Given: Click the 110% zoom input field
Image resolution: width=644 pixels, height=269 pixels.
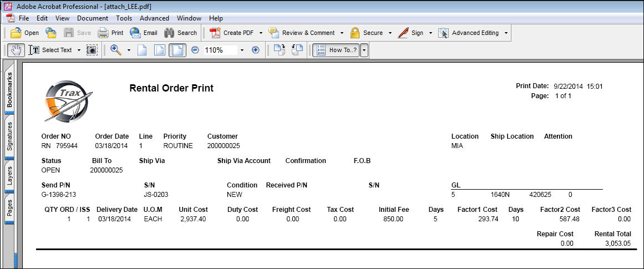Looking at the screenshot, I should click(x=220, y=50).
